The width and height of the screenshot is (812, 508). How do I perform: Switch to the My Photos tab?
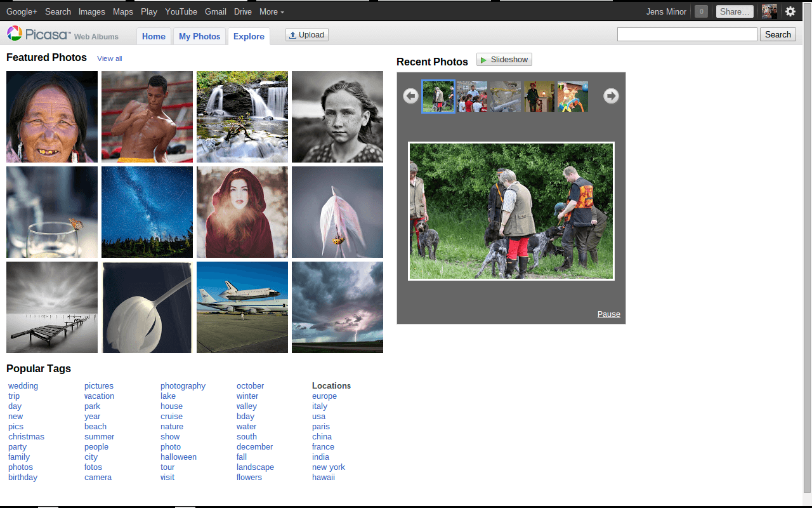click(x=199, y=36)
